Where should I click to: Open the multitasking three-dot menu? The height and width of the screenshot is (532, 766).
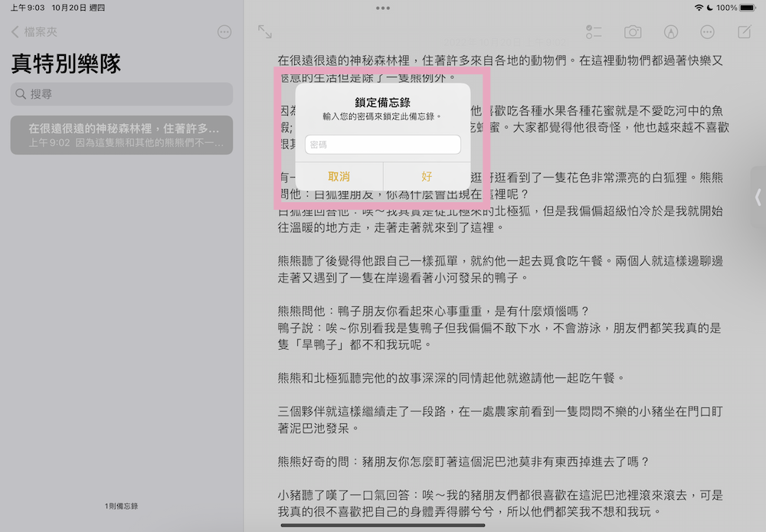tap(383, 8)
